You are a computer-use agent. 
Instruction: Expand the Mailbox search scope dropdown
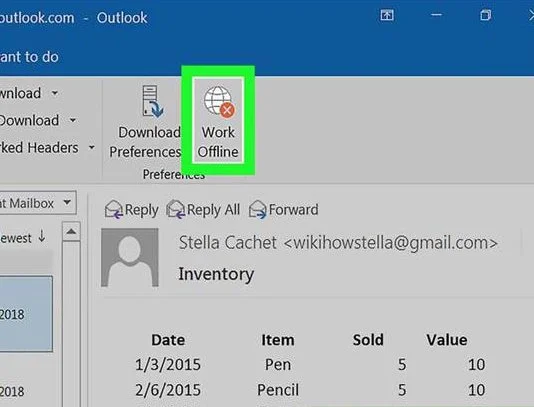click(x=67, y=202)
